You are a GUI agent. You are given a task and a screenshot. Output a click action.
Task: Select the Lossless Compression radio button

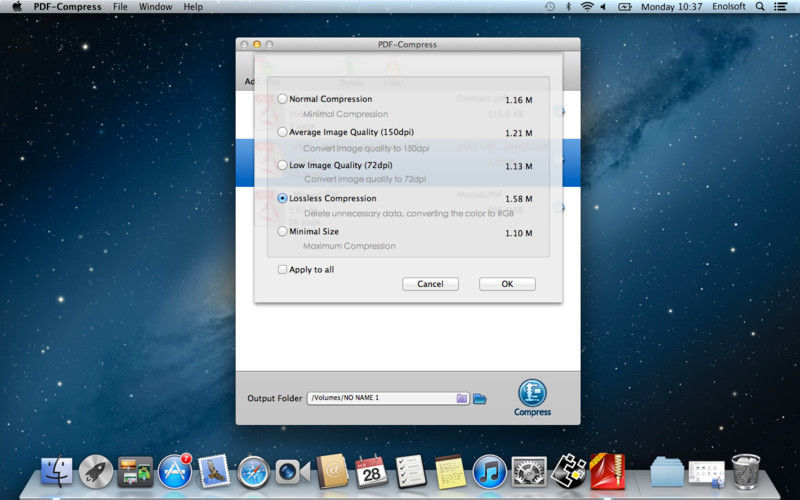click(x=282, y=198)
